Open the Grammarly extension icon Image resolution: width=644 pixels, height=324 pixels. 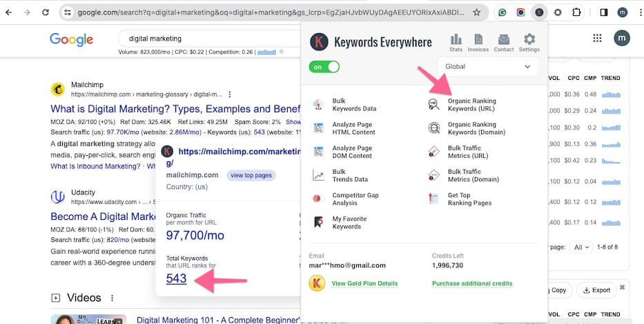pos(502,12)
